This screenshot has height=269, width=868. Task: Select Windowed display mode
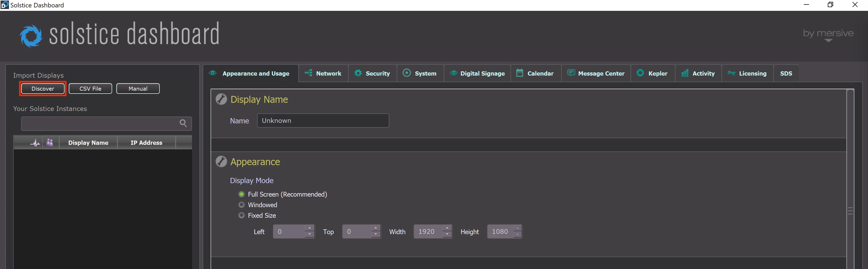[241, 205]
